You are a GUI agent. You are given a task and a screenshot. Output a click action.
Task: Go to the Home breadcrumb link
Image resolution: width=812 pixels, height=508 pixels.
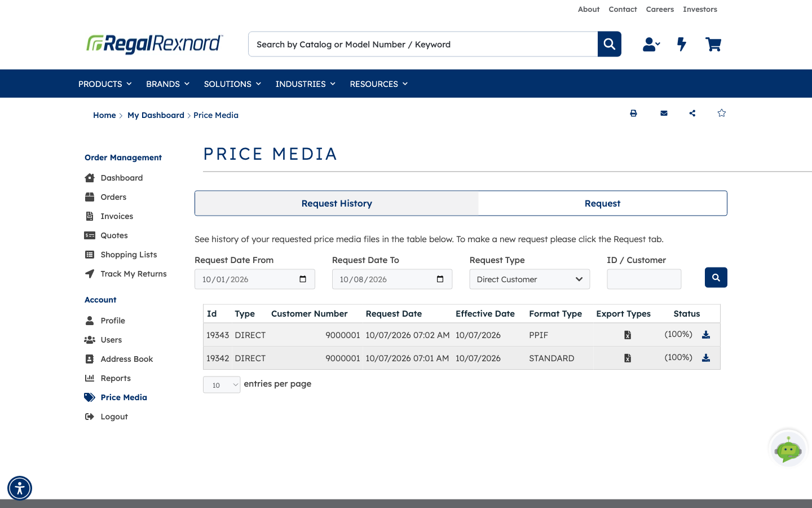click(104, 115)
